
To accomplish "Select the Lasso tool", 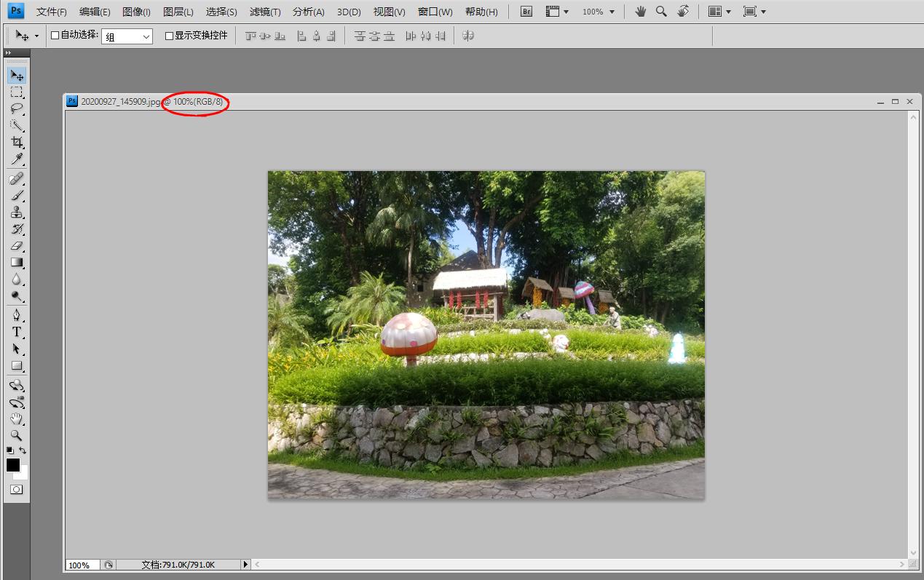I will click(17, 109).
